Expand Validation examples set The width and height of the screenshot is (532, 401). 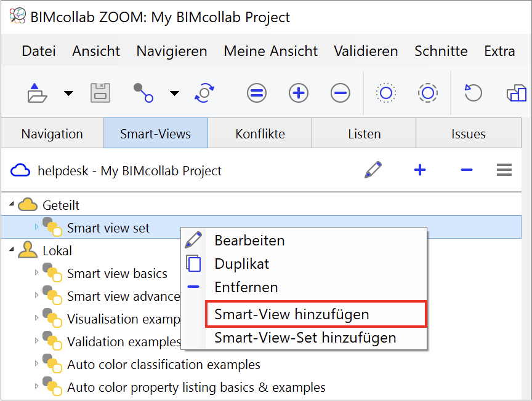(x=36, y=340)
